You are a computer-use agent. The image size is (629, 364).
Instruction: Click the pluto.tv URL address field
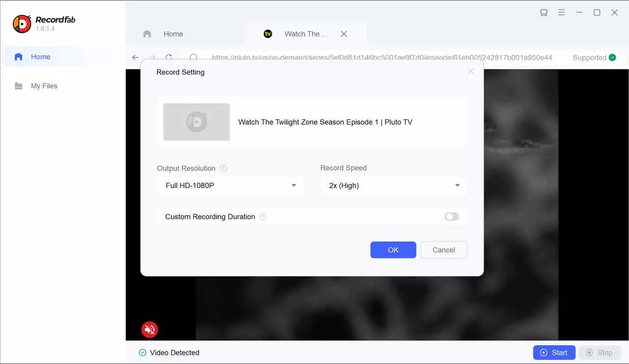[382, 57]
